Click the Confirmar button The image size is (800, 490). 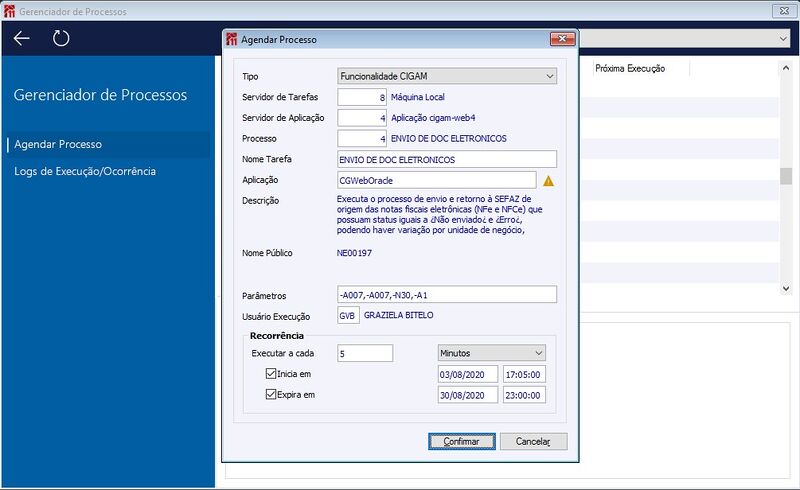coord(462,442)
